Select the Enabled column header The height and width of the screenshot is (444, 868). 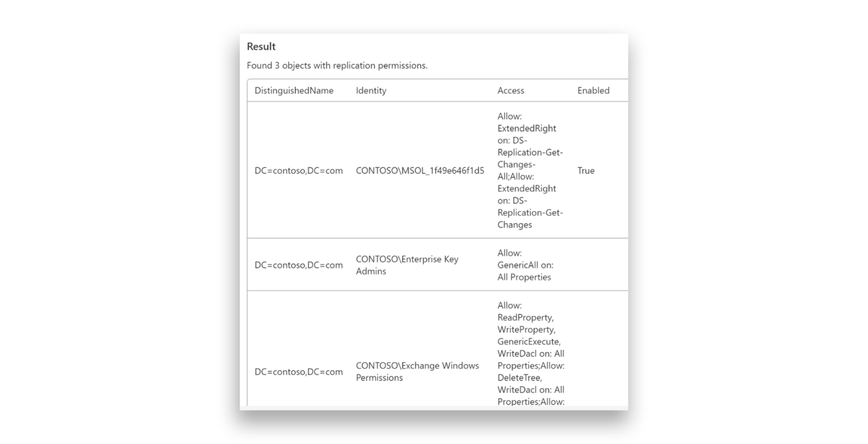click(593, 90)
